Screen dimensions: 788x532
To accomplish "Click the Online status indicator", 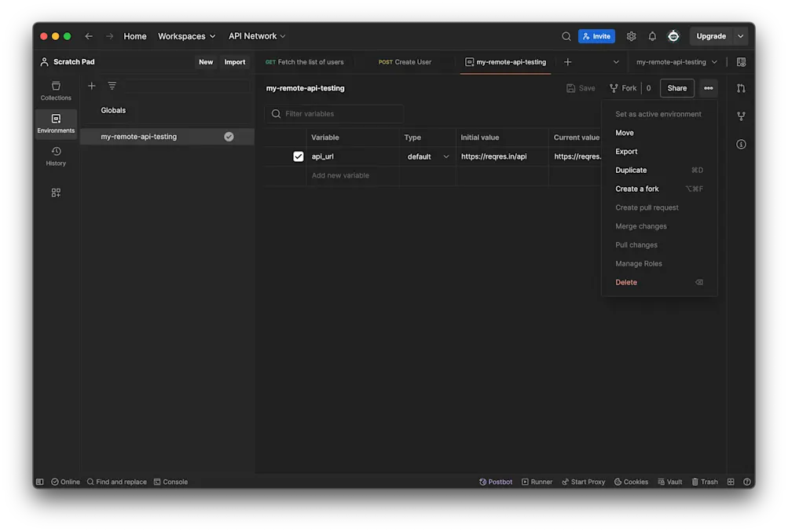I will pos(65,482).
